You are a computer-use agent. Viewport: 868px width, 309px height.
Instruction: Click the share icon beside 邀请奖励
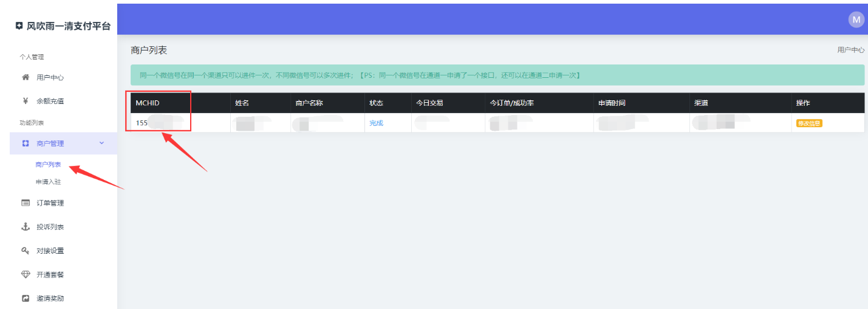click(26, 298)
